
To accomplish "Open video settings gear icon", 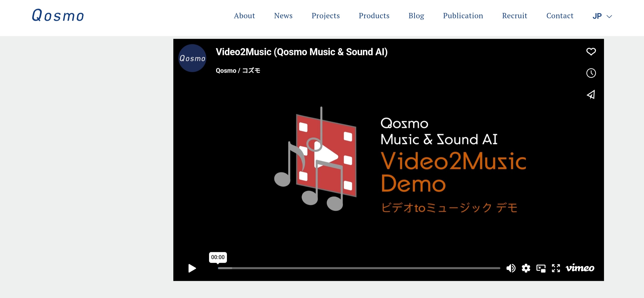I will point(526,268).
